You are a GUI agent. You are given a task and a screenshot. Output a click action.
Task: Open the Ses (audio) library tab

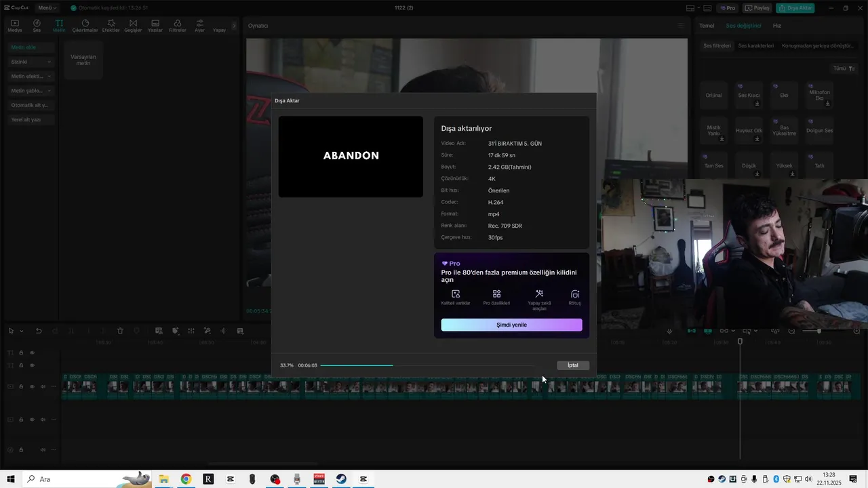tap(37, 26)
